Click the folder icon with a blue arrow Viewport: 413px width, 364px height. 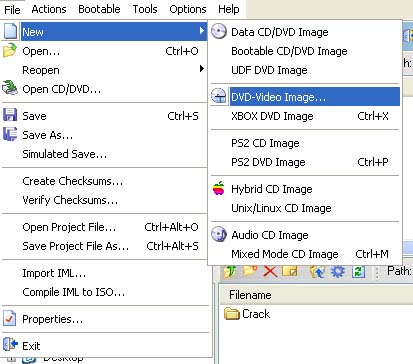tap(317, 272)
